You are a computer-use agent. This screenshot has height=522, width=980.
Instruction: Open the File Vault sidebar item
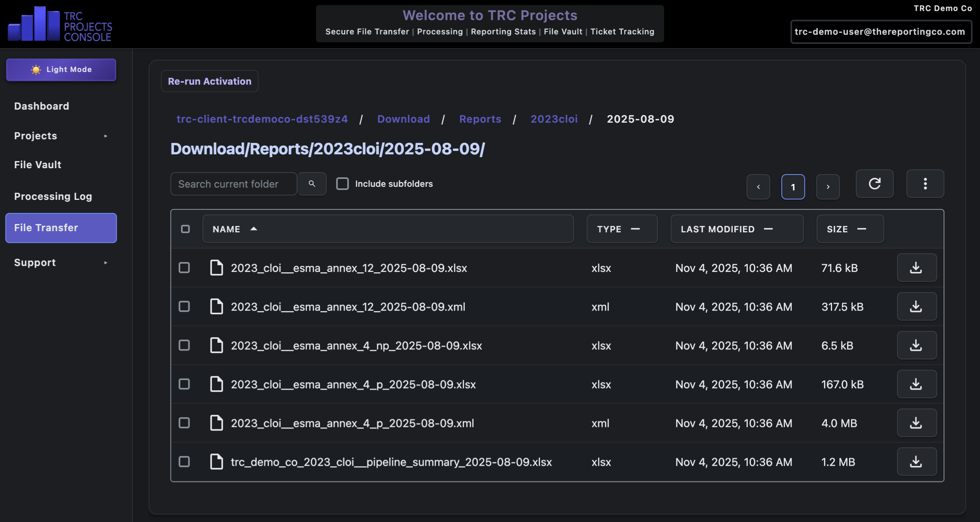click(38, 165)
